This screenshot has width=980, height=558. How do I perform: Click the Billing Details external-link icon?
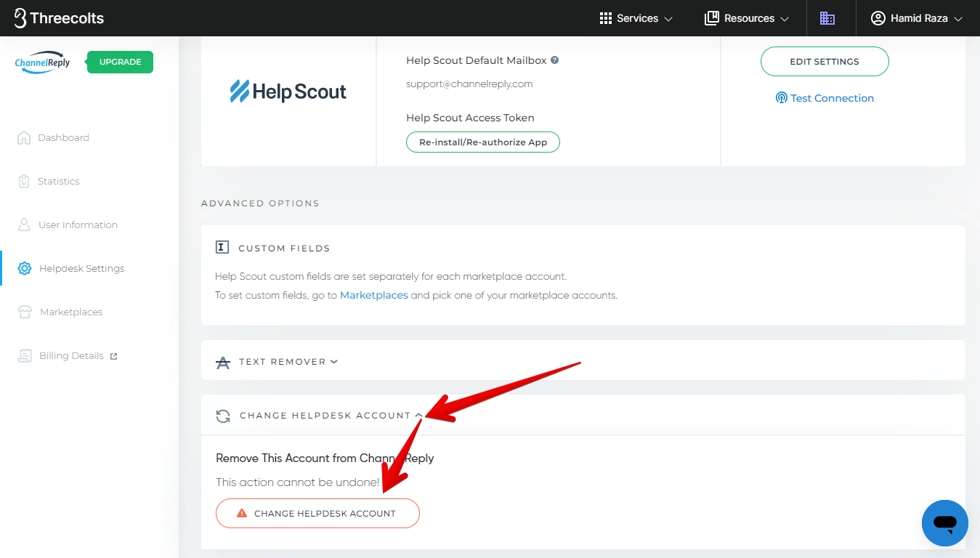point(113,356)
